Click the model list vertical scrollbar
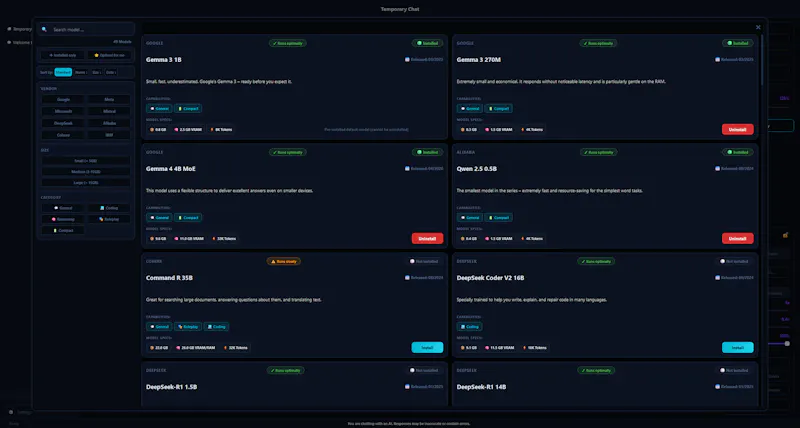The height and width of the screenshot is (428, 800). click(x=763, y=59)
